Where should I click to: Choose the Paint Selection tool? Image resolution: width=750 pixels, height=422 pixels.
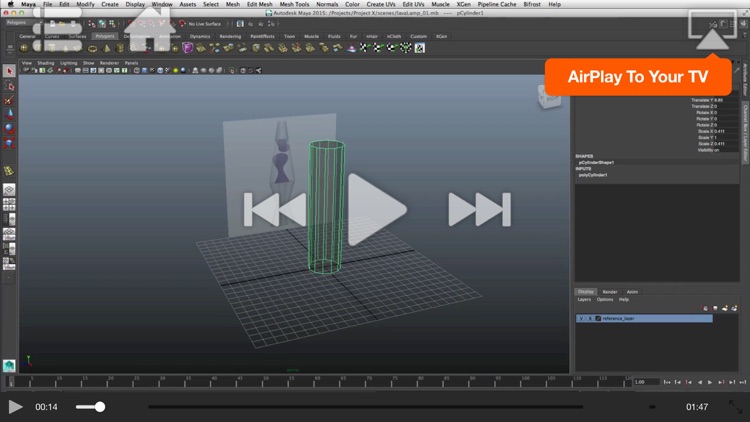tap(9, 100)
